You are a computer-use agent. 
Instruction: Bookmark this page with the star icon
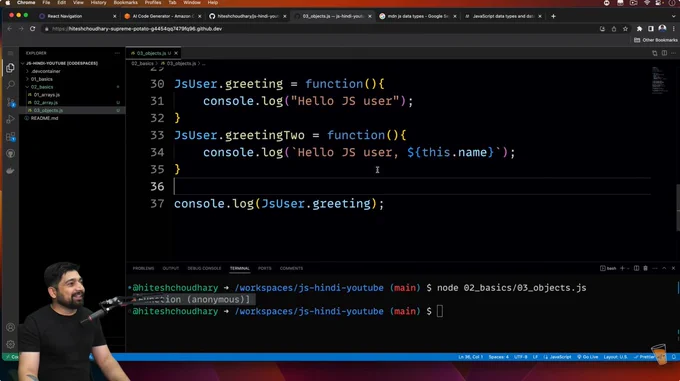(x=625, y=29)
